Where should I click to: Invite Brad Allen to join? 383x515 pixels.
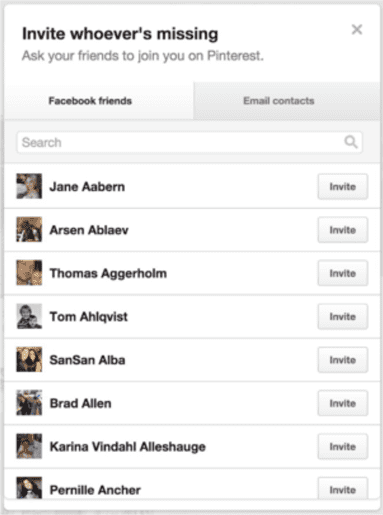click(x=343, y=403)
